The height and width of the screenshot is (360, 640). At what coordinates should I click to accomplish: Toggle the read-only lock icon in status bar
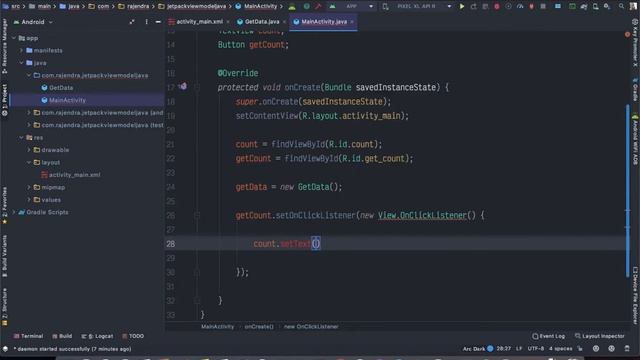click(580, 349)
